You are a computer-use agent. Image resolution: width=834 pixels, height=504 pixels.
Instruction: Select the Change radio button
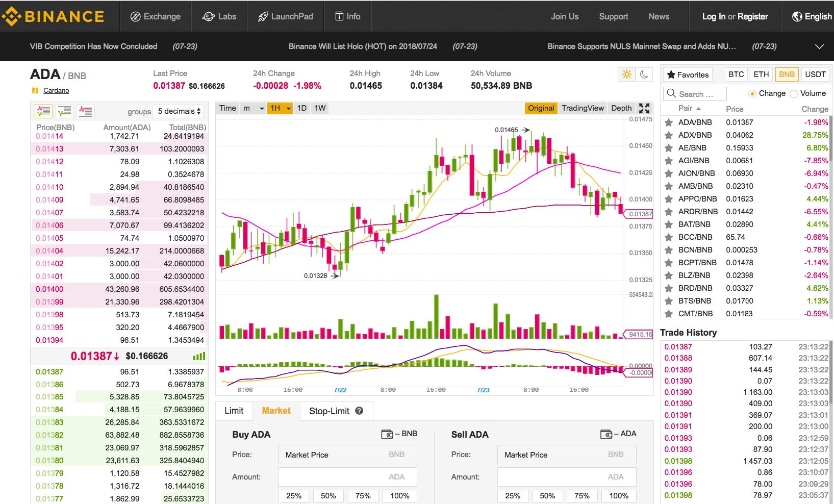tap(752, 93)
